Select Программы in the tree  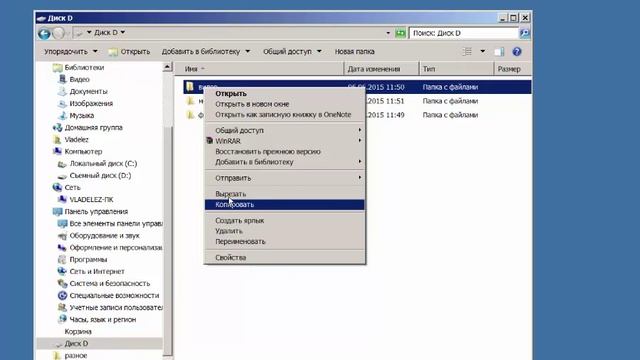88,260
